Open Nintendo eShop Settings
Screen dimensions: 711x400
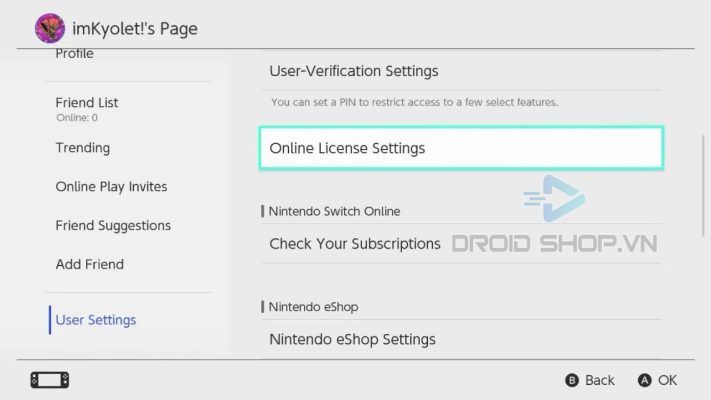461,339
